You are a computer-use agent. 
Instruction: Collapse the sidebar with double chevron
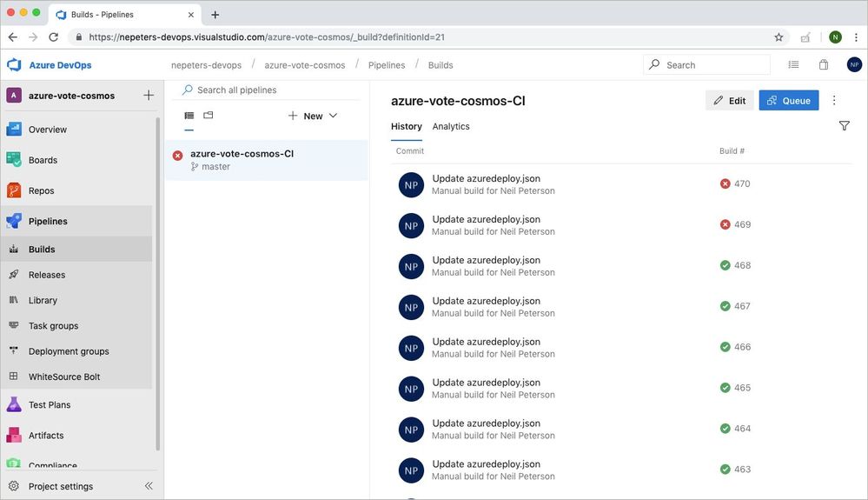149,485
